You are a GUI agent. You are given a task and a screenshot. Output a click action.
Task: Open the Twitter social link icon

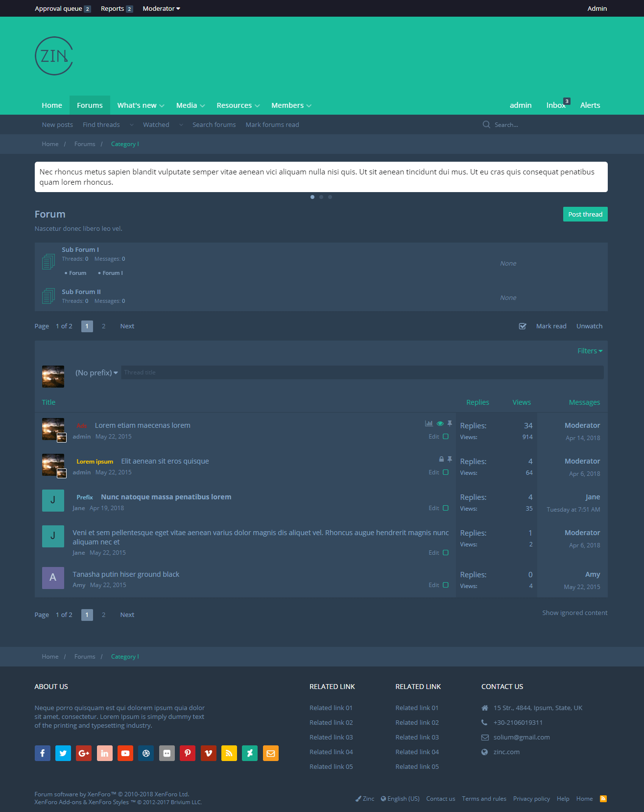[x=63, y=753]
